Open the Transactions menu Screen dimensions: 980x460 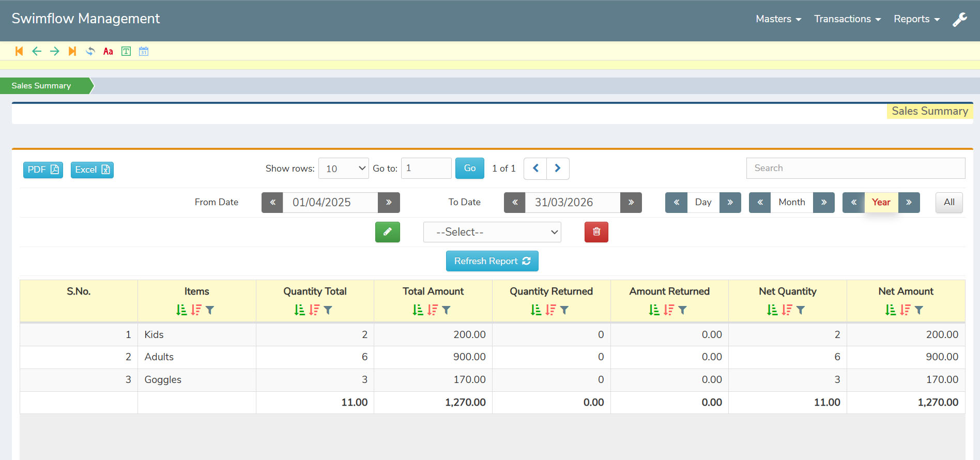(847, 19)
